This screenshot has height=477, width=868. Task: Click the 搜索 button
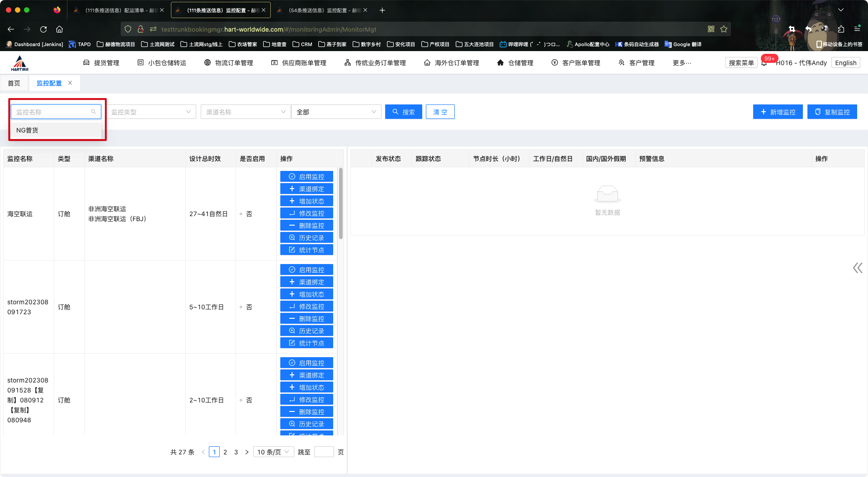(403, 112)
